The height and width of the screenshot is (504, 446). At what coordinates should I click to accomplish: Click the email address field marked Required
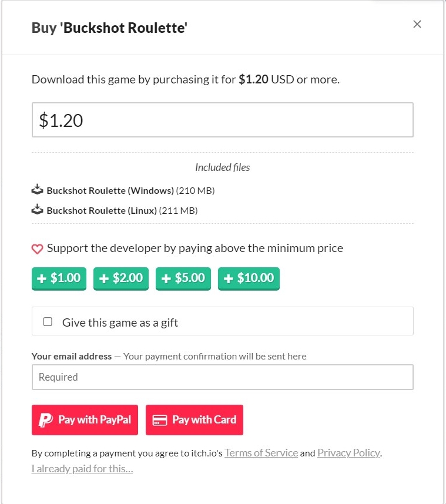[x=222, y=377]
